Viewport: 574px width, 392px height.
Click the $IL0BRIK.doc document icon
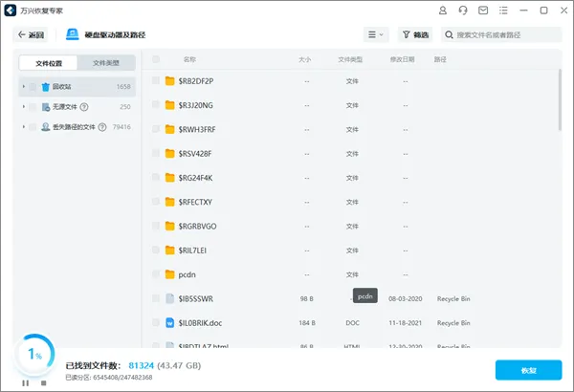coord(170,323)
